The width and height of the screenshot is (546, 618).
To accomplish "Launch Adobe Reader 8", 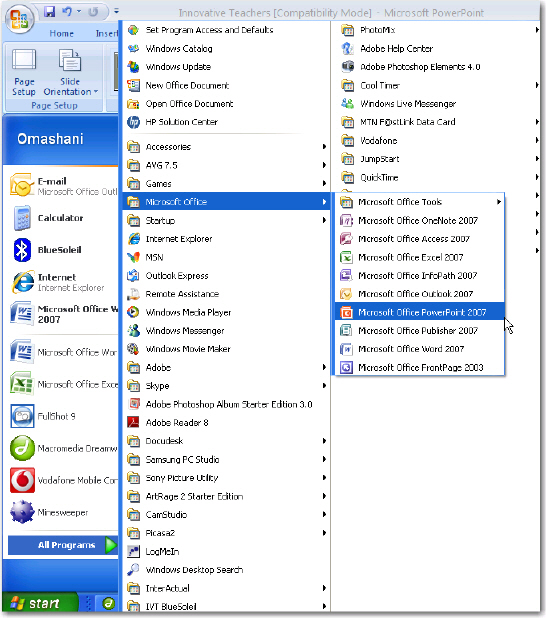I will [x=226, y=423].
